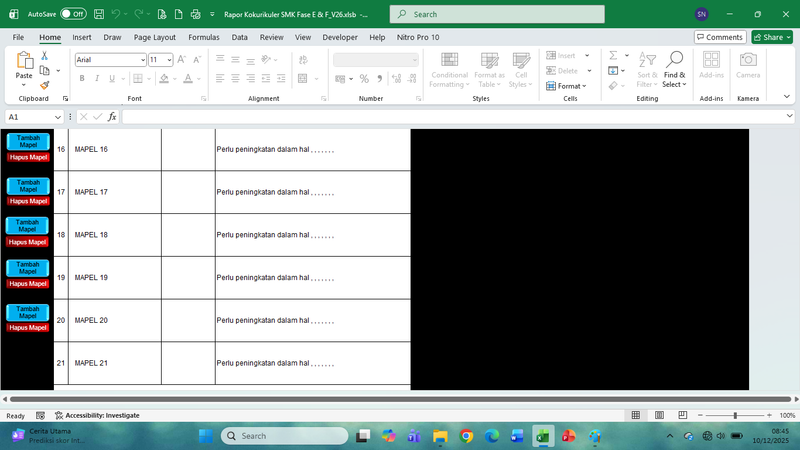The height and width of the screenshot is (450, 800).
Task: Open the Formulas ribbon tab
Action: [203, 37]
